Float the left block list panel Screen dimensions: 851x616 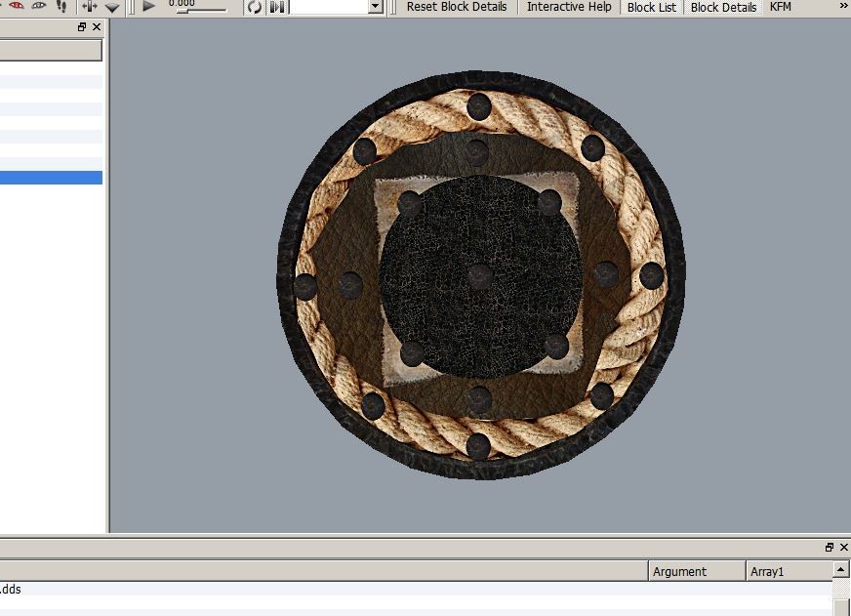[x=82, y=27]
